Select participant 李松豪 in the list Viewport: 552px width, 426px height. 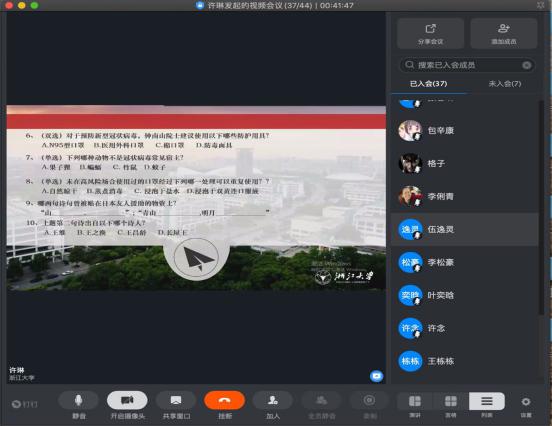[465, 262]
